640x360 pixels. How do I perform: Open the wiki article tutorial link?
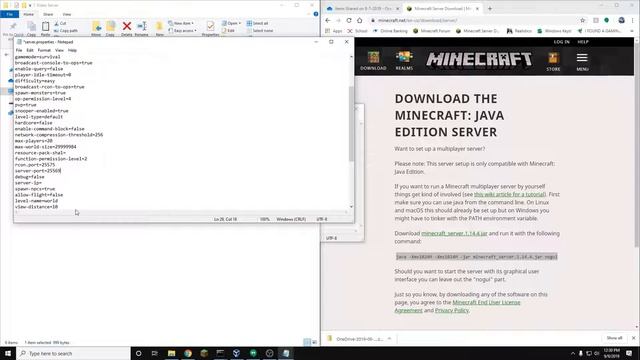[509, 194]
